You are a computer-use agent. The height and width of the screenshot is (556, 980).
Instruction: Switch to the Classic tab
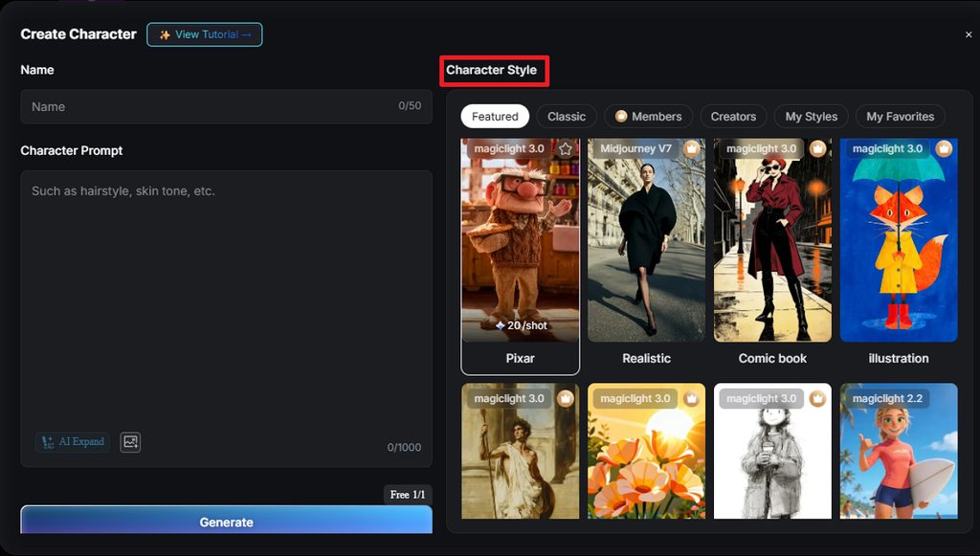(x=567, y=116)
